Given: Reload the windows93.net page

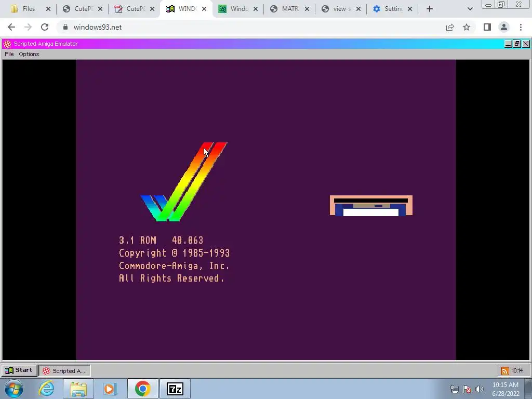Looking at the screenshot, I should [45, 27].
